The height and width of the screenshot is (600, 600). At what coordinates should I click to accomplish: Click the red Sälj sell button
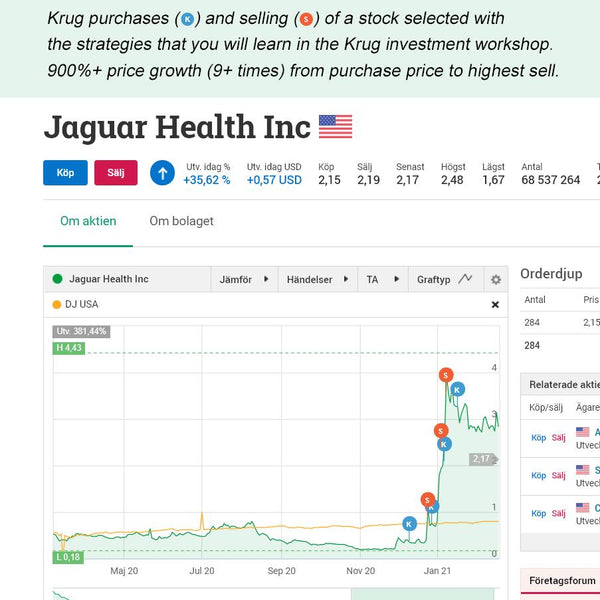pyautogui.click(x=116, y=173)
